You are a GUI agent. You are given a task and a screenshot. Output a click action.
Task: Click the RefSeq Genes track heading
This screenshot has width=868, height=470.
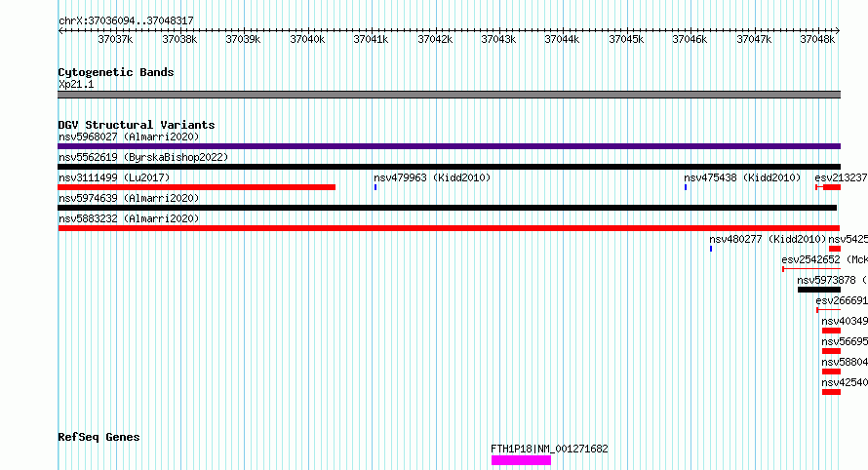[x=99, y=437]
